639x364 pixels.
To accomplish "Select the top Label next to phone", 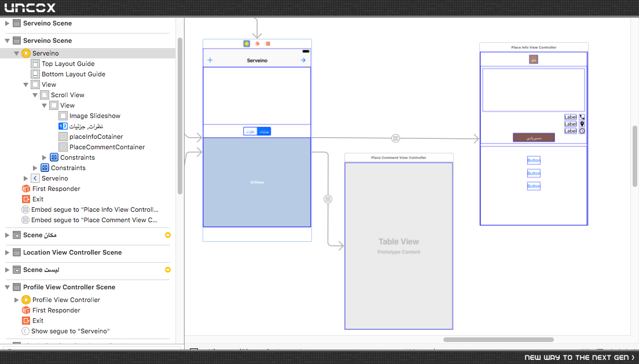I will tap(571, 117).
